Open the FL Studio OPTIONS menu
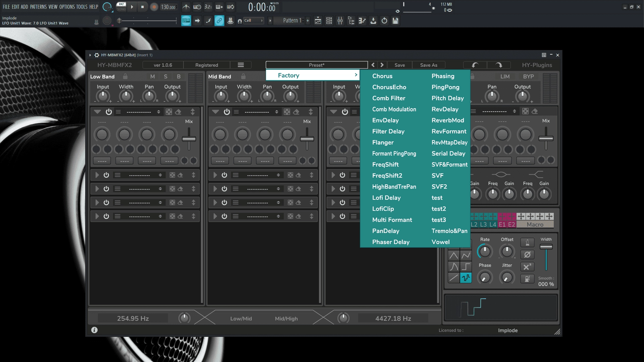Image resolution: width=644 pixels, height=362 pixels. (67, 7)
